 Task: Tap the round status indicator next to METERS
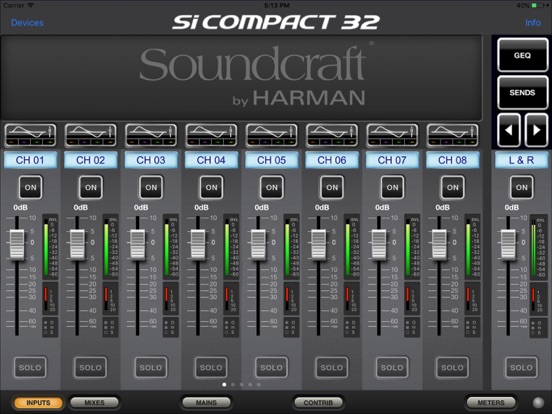tap(538, 402)
